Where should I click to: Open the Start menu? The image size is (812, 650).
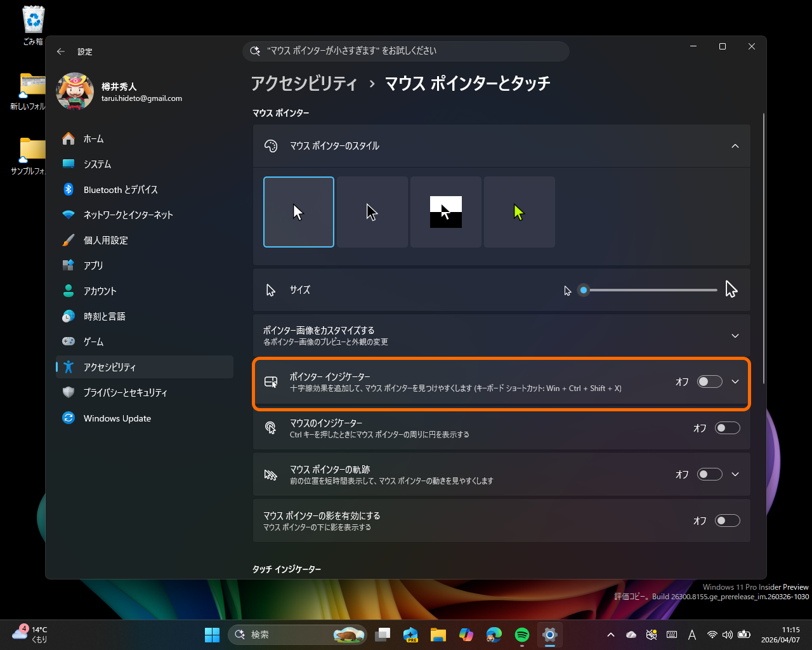pyautogui.click(x=212, y=634)
